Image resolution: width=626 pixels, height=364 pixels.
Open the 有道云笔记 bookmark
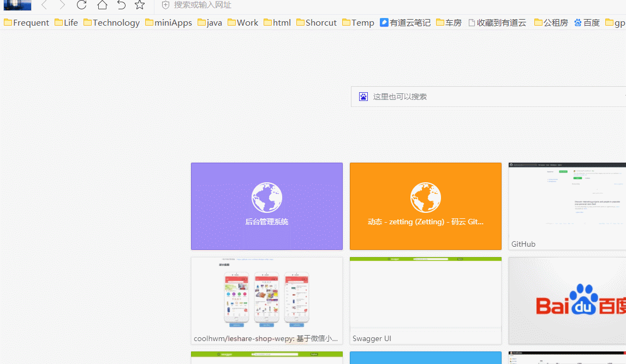405,23
